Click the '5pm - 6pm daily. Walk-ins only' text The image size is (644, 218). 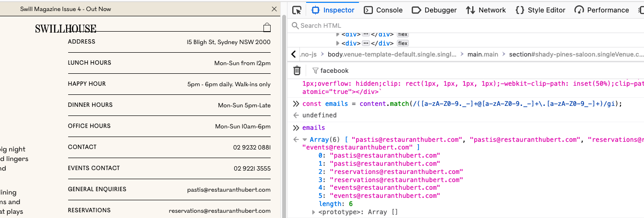point(229,84)
